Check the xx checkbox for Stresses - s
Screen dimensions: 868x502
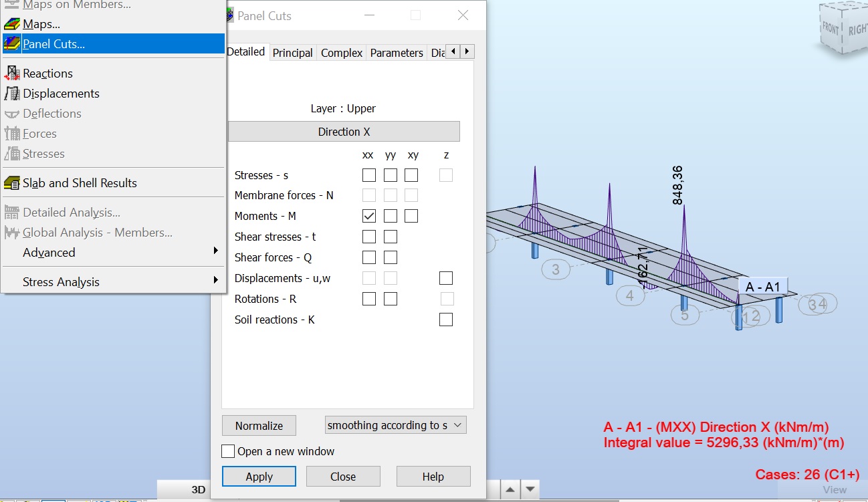[x=368, y=174]
